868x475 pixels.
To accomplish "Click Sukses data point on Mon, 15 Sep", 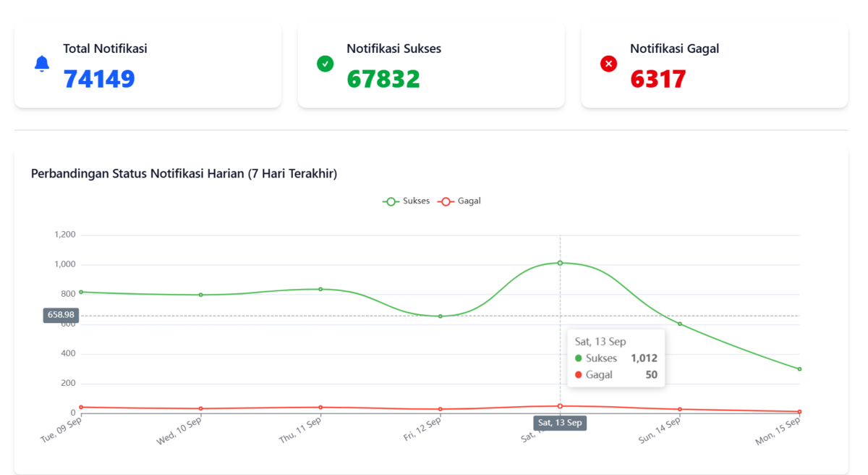I will coord(799,369).
